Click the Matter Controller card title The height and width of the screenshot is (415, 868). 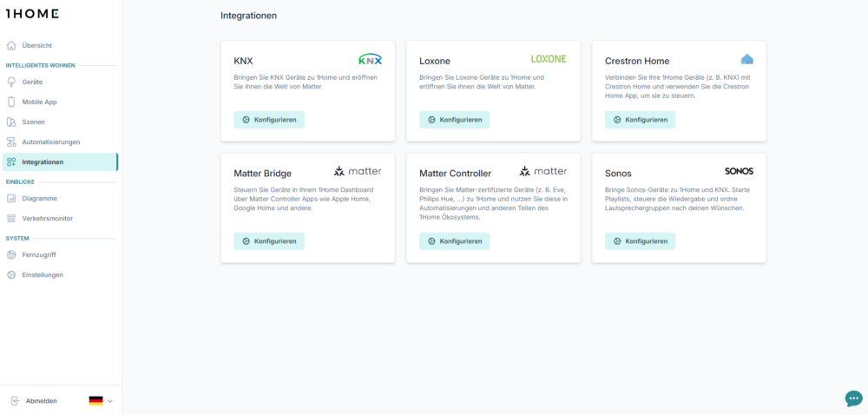(x=455, y=173)
